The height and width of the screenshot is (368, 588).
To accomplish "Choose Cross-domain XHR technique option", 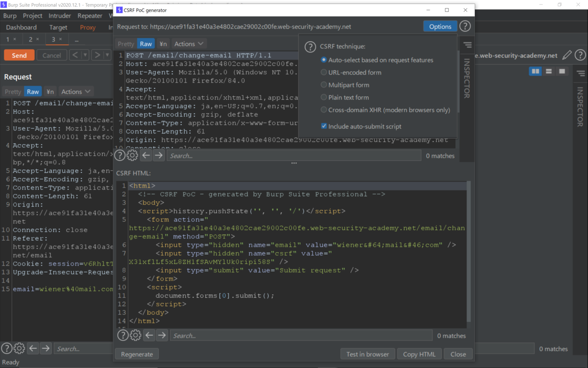I will pyautogui.click(x=323, y=110).
